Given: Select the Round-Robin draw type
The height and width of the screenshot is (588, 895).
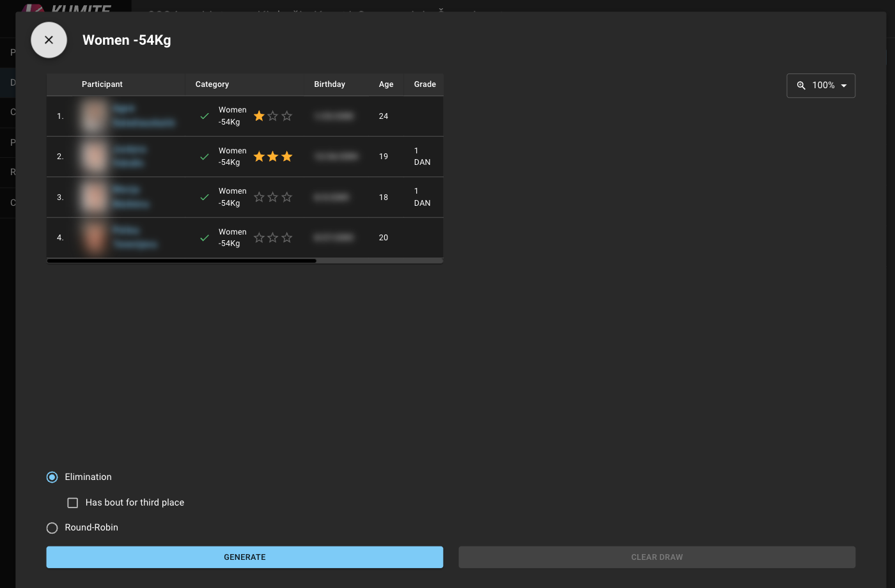Looking at the screenshot, I should [x=52, y=528].
